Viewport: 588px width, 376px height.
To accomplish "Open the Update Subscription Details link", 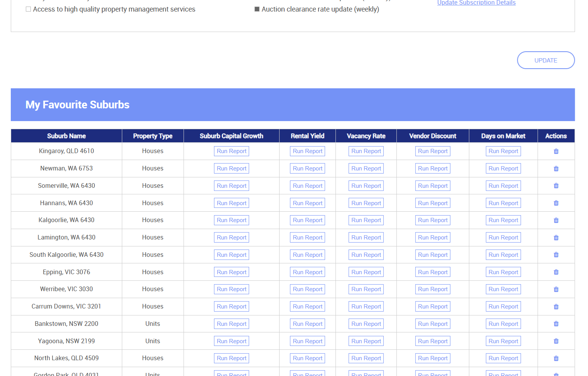I will point(476,3).
